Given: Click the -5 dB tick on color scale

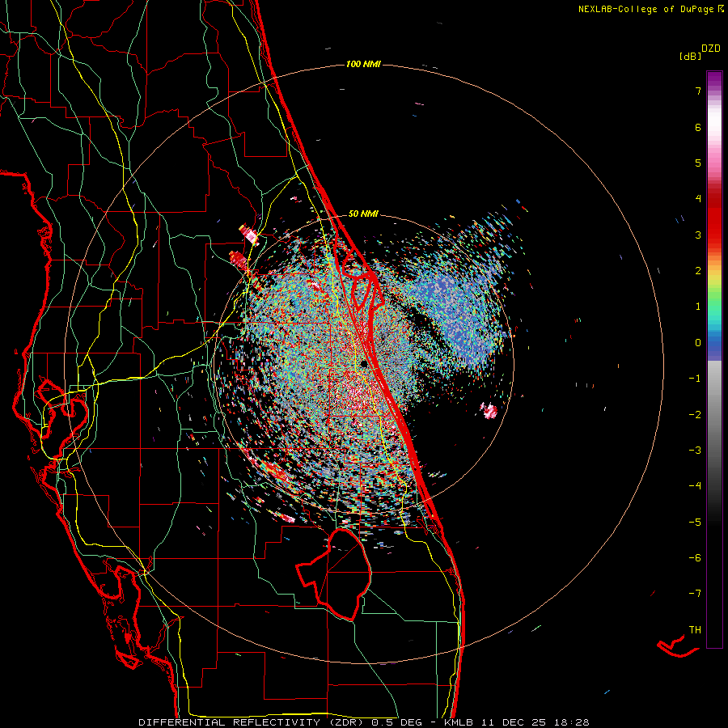Looking at the screenshot, I should click(695, 523).
